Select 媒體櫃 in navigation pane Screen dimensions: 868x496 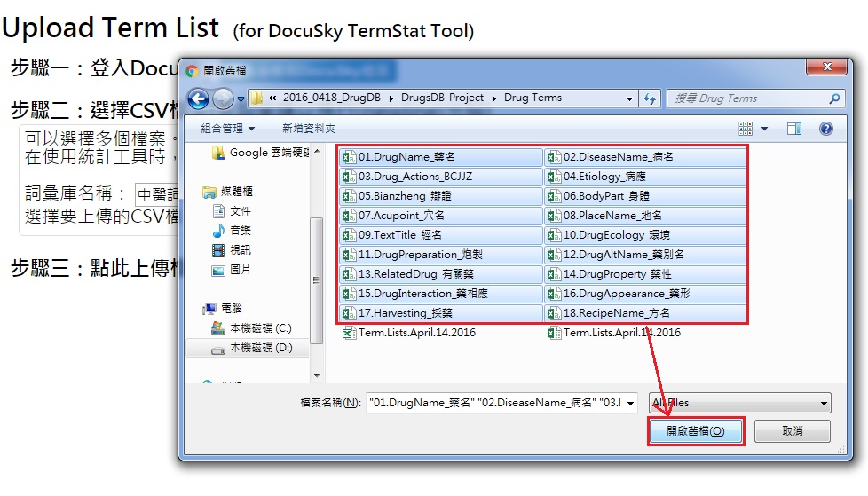click(x=227, y=192)
